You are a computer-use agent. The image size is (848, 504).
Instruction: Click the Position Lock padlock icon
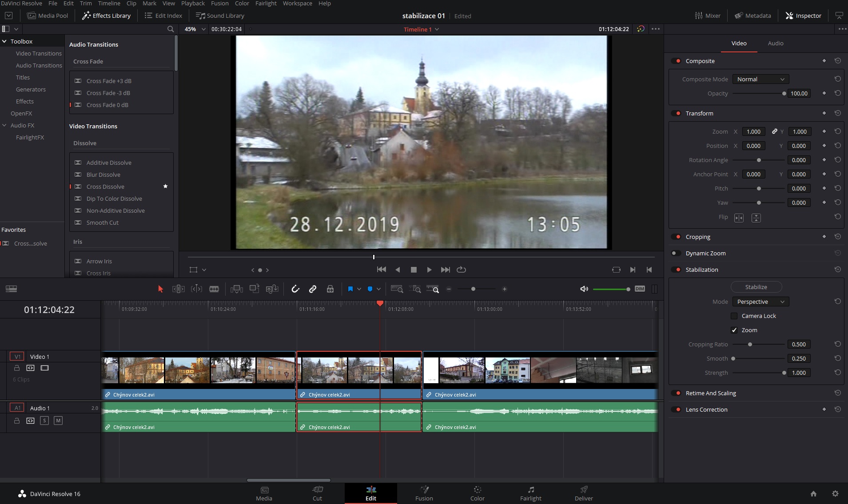[x=330, y=289]
